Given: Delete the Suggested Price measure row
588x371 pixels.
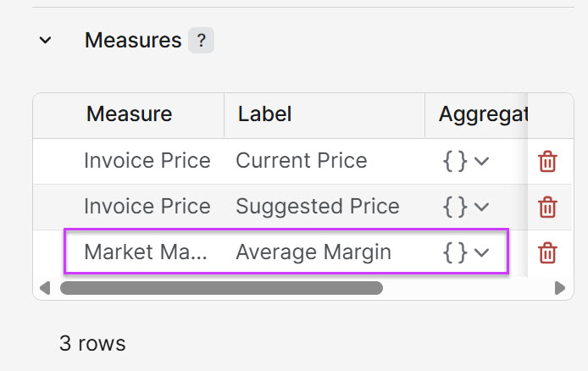Looking at the screenshot, I should (548, 207).
